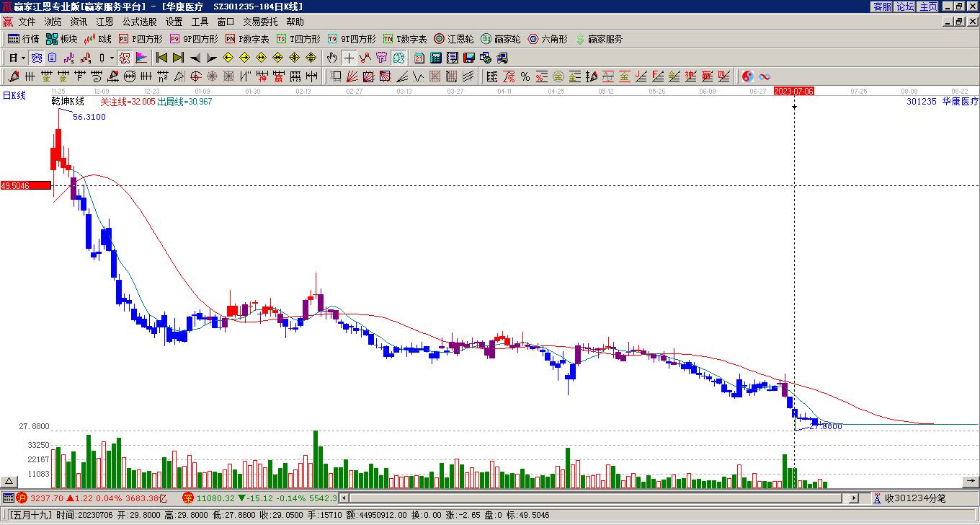Click the 301235 华康医疗 stock label
Viewport: 980px width, 525px height.
coord(943,102)
